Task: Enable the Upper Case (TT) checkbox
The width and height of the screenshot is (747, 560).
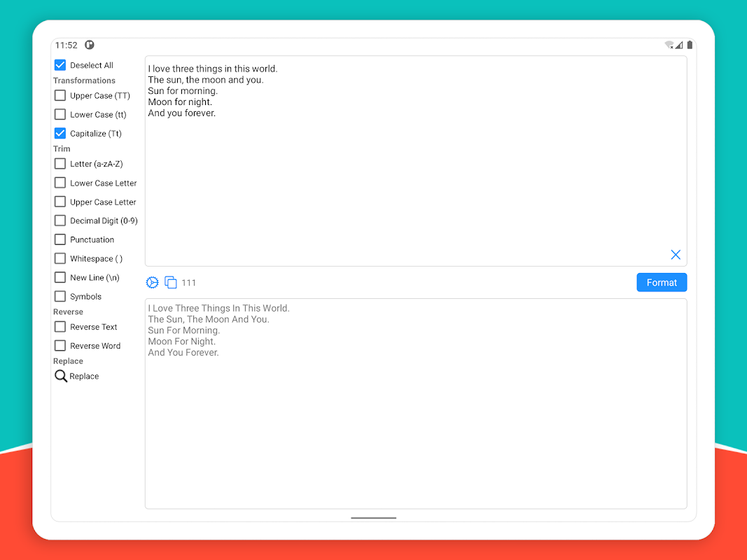Action: (60, 95)
